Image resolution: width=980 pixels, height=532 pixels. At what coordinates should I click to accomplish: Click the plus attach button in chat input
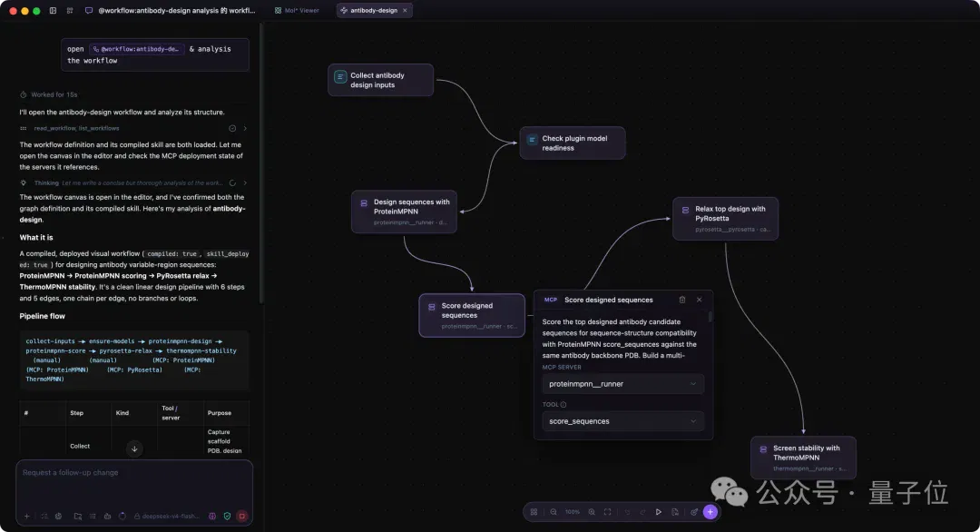coord(26,517)
